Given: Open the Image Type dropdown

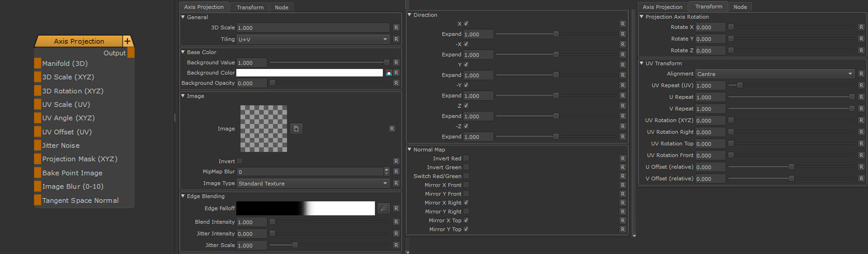Looking at the screenshot, I should (x=313, y=184).
